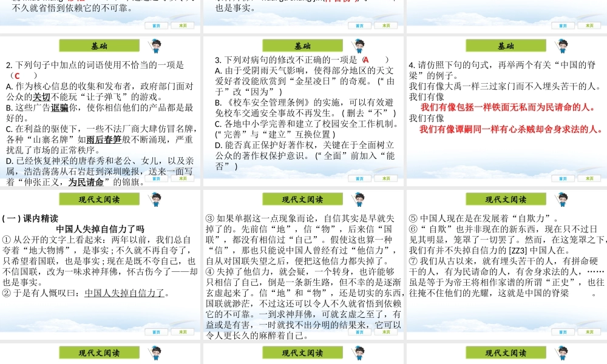
Task: Click the cartoon boy icon on question 4 slide
Action: pyautogui.click(x=563, y=46)
